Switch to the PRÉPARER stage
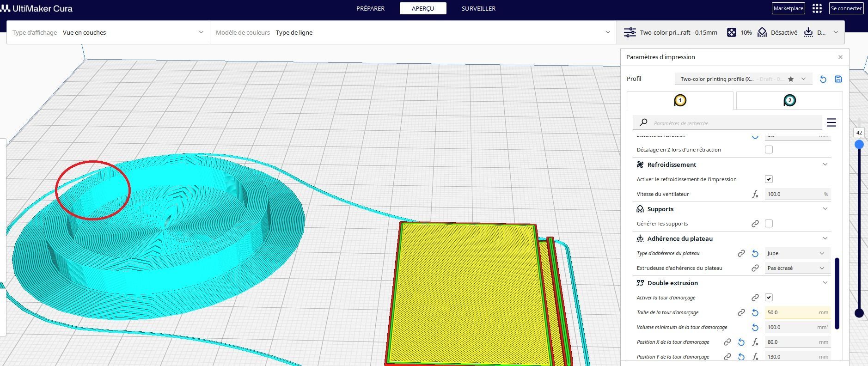Screen dimensions: 868x366 [370, 8]
